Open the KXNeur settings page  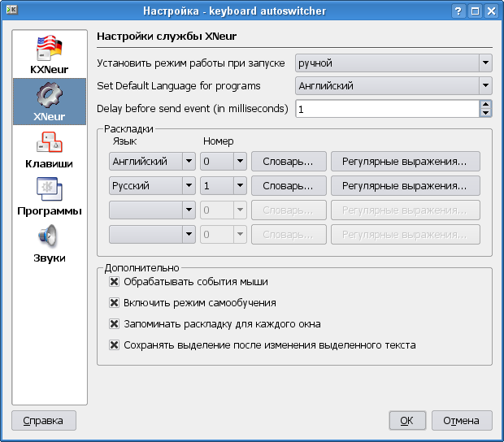click(50, 54)
